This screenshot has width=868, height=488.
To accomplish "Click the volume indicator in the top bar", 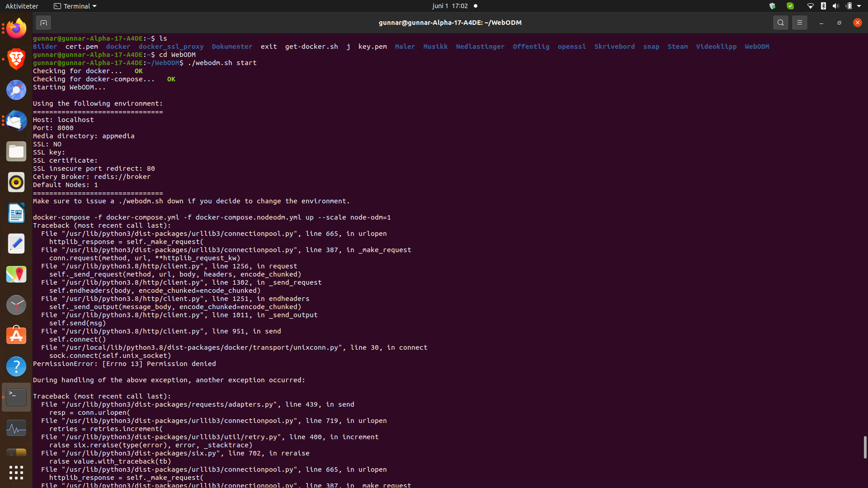I will coord(835,6).
